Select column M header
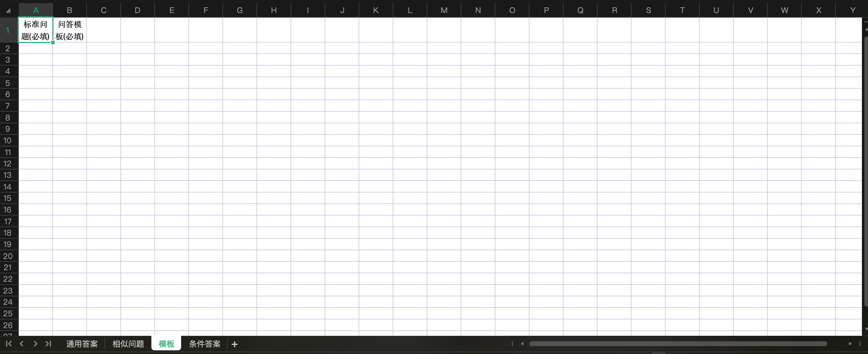The height and width of the screenshot is (354, 868). coord(444,10)
